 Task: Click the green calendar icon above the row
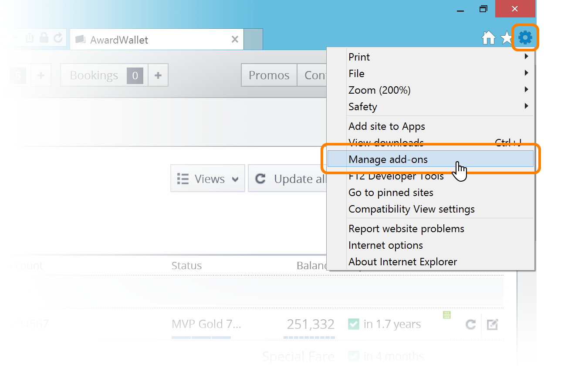coord(447,315)
